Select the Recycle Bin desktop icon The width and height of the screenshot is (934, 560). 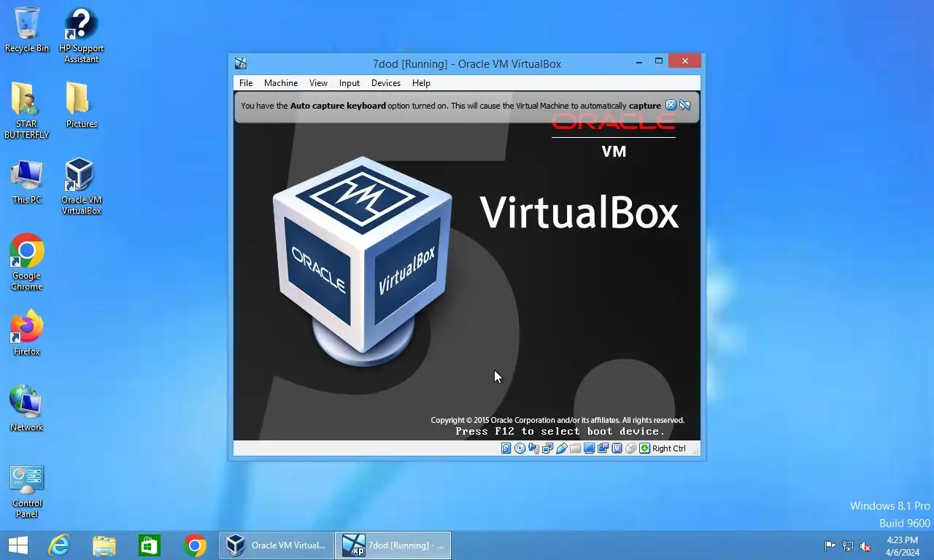[27, 31]
